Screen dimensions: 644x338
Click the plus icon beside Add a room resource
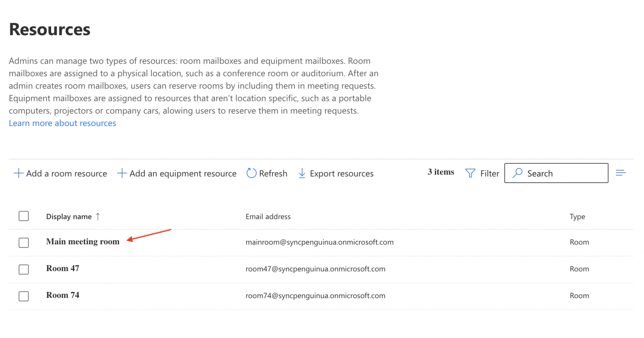click(18, 173)
